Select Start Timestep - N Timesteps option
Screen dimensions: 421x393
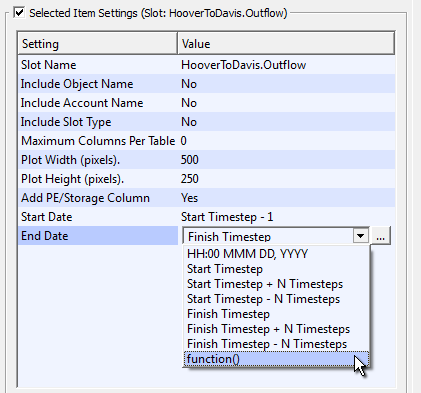tap(276, 299)
